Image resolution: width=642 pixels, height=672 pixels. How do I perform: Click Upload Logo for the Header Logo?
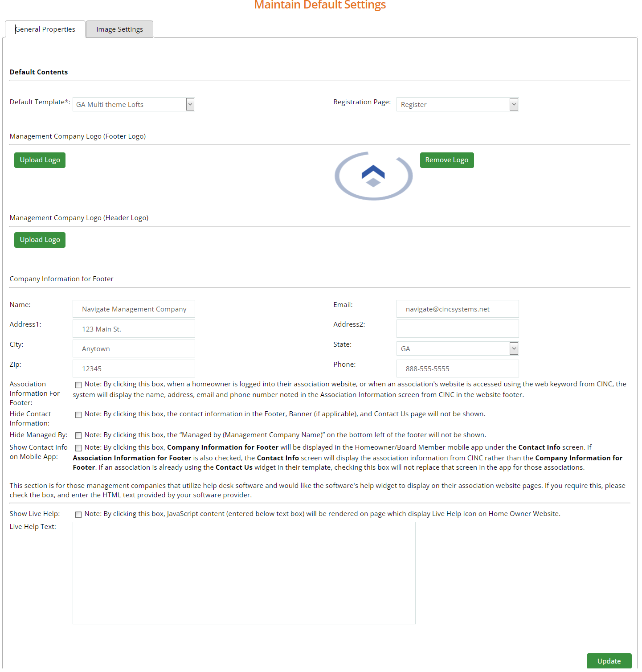(x=40, y=240)
